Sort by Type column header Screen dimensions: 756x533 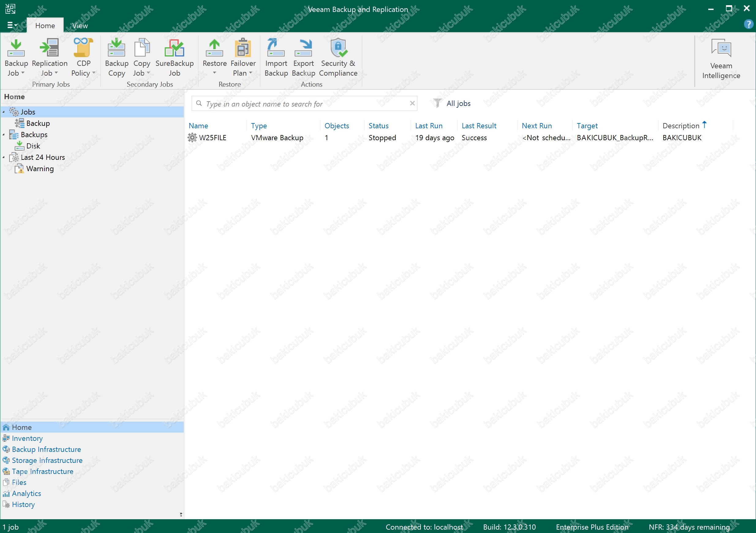259,126
